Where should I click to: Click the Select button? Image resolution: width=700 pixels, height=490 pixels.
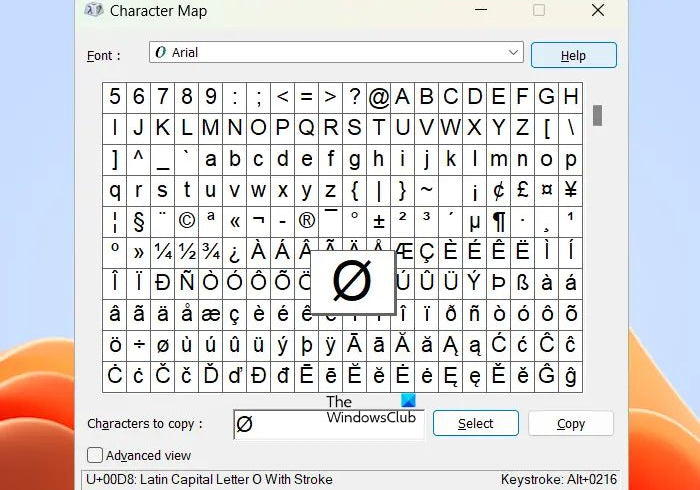(x=476, y=423)
